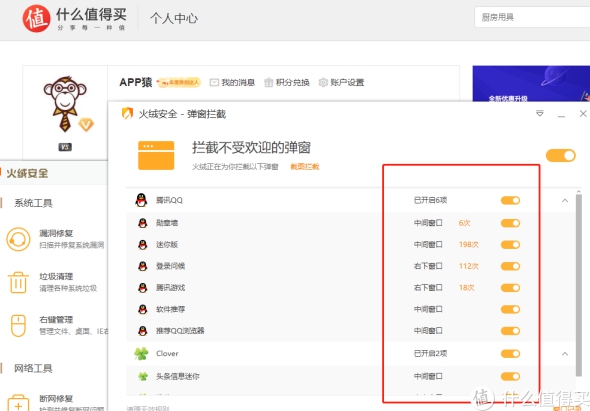Open the 断网修复 first-aid icon

click(x=18, y=403)
